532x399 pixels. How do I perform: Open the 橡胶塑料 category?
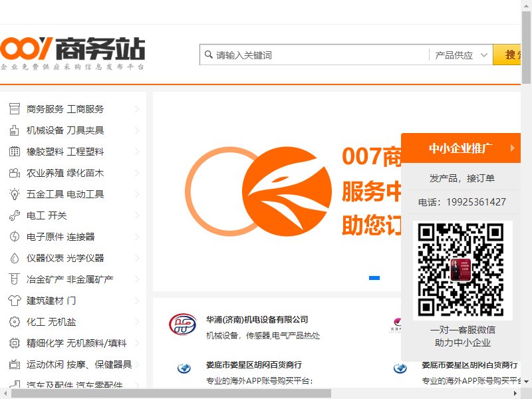coord(45,152)
